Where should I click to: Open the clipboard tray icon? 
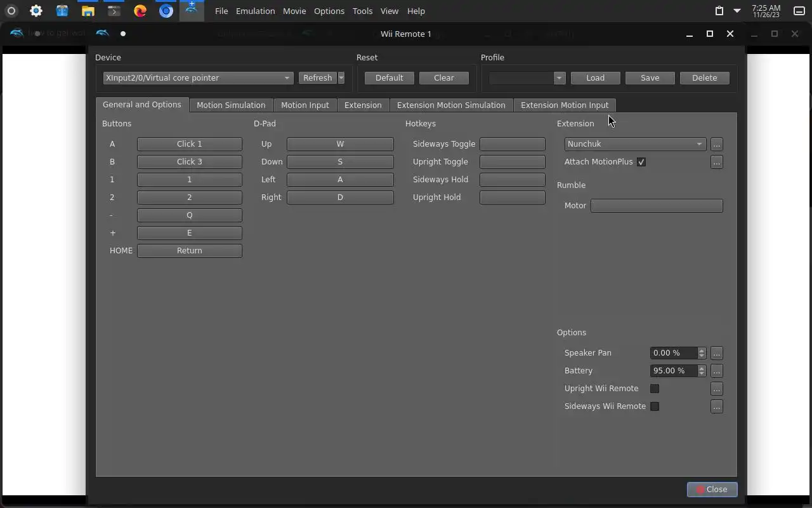coord(719,11)
